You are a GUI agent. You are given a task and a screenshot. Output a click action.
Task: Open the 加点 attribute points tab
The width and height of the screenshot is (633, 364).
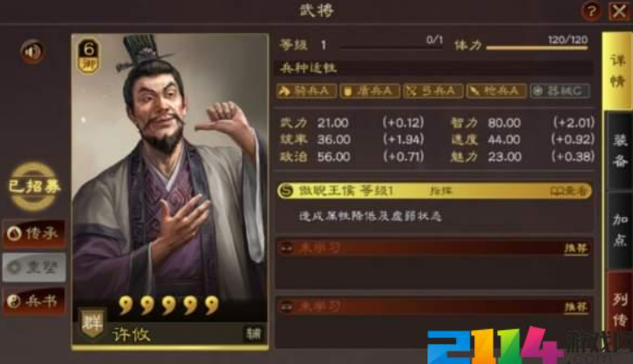(x=619, y=230)
